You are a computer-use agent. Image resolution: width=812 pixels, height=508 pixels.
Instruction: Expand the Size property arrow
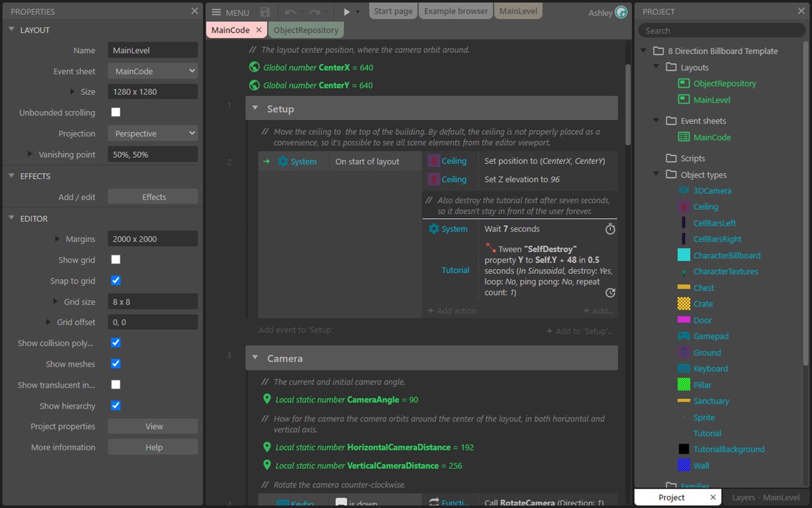click(73, 92)
